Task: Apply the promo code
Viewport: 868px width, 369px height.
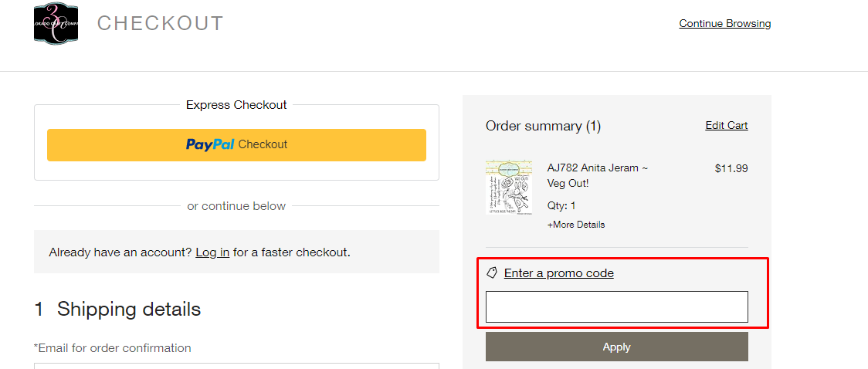Action: click(x=617, y=347)
